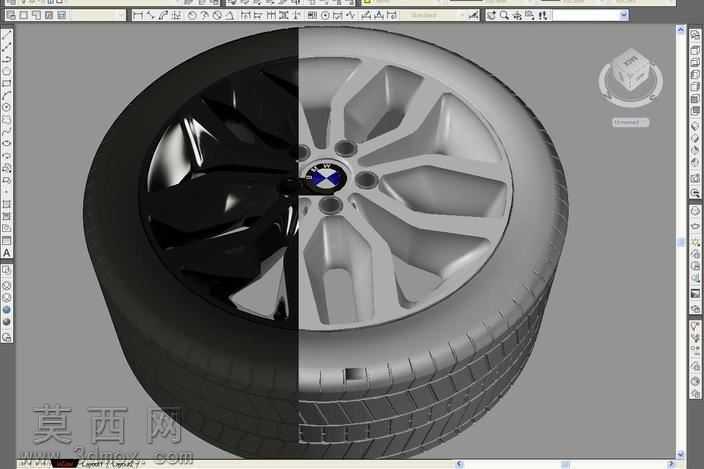Select the Multiline Text 'A' tool
The image size is (704, 469).
(7, 253)
